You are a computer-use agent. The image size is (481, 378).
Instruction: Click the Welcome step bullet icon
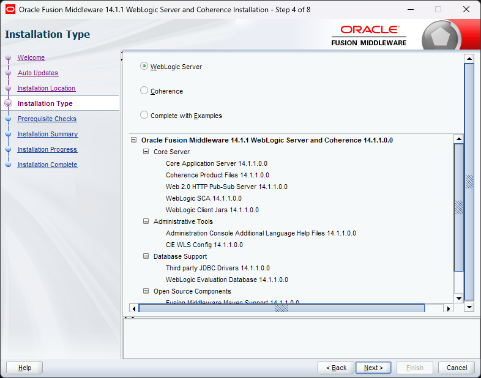point(8,58)
